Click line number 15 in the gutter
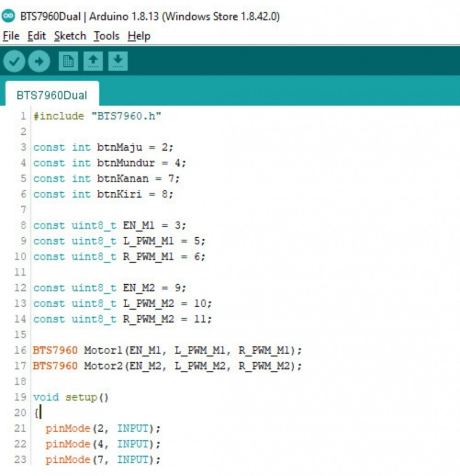The height and width of the screenshot is (476, 460). point(20,335)
